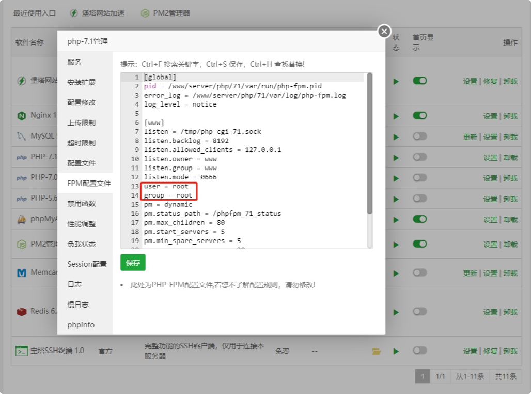Toggle homepage display for Redis
Viewport: 532px width, 394px height.
(420, 312)
